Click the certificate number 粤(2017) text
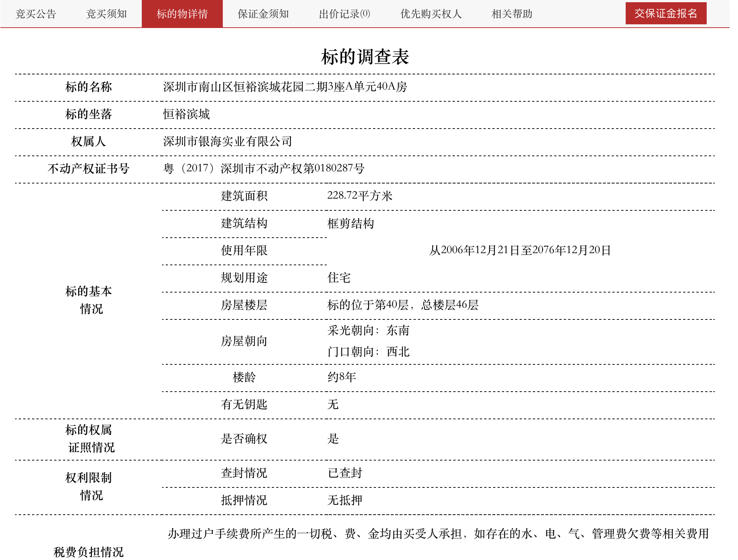The height and width of the screenshot is (560, 738). click(x=263, y=168)
